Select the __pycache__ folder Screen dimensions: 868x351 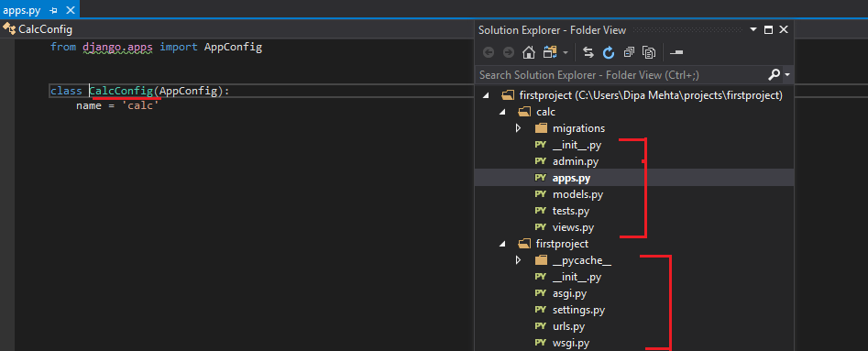tap(582, 260)
